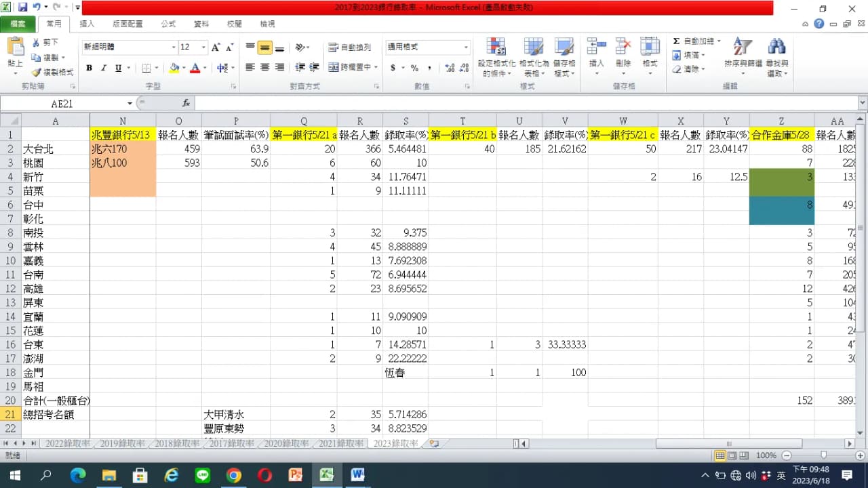Open the AutoSum (自動加總) dropdown arrow
The height and width of the screenshot is (488, 868).
pos(719,41)
